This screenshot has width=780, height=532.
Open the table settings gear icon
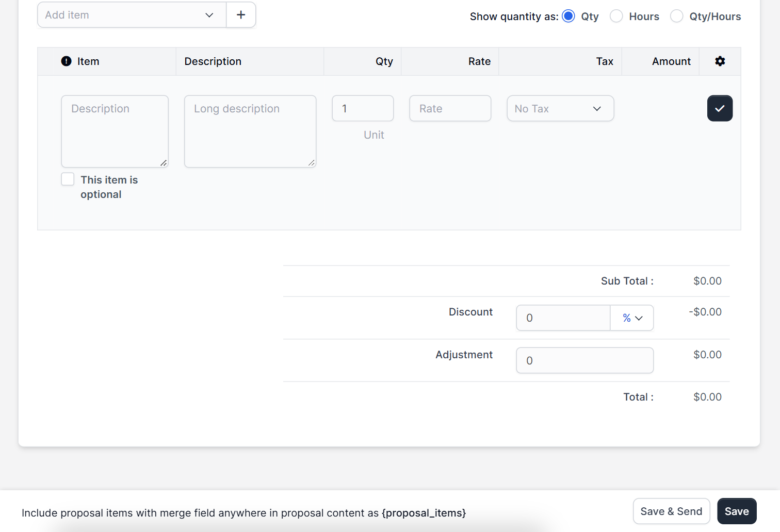point(720,61)
